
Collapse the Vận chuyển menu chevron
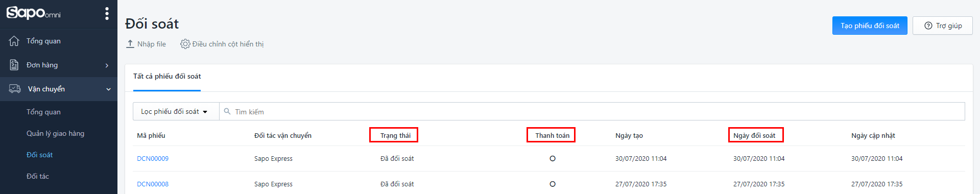[108, 89]
